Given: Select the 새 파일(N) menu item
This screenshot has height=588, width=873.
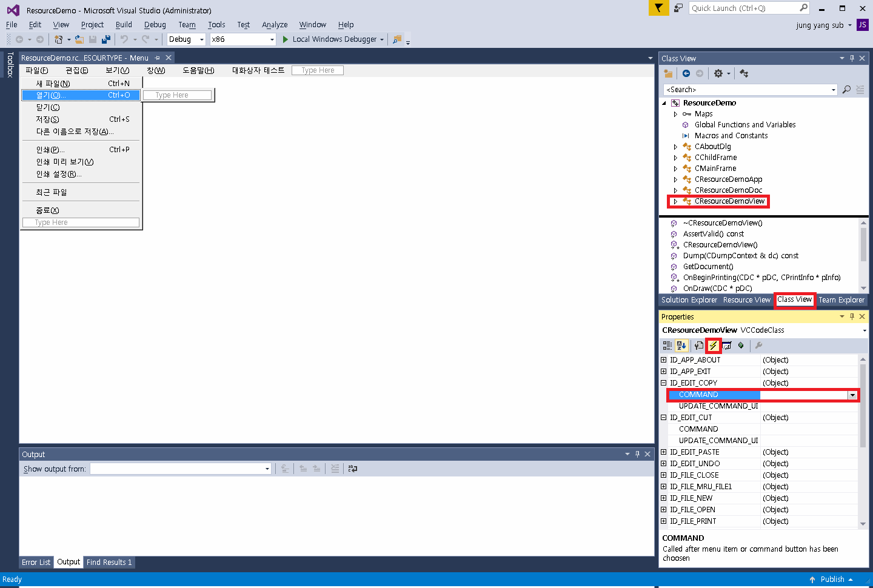Looking at the screenshot, I should [81, 84].
